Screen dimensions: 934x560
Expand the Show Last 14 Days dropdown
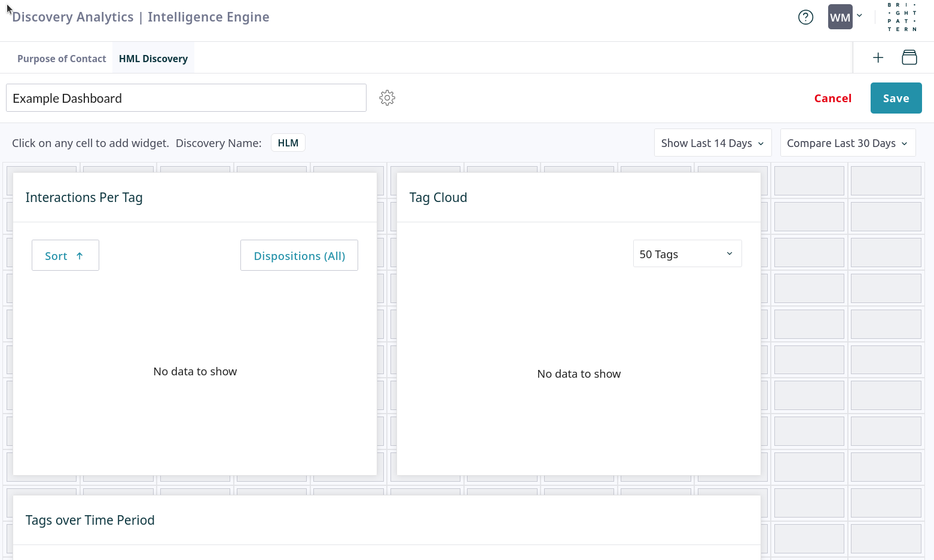712,143
